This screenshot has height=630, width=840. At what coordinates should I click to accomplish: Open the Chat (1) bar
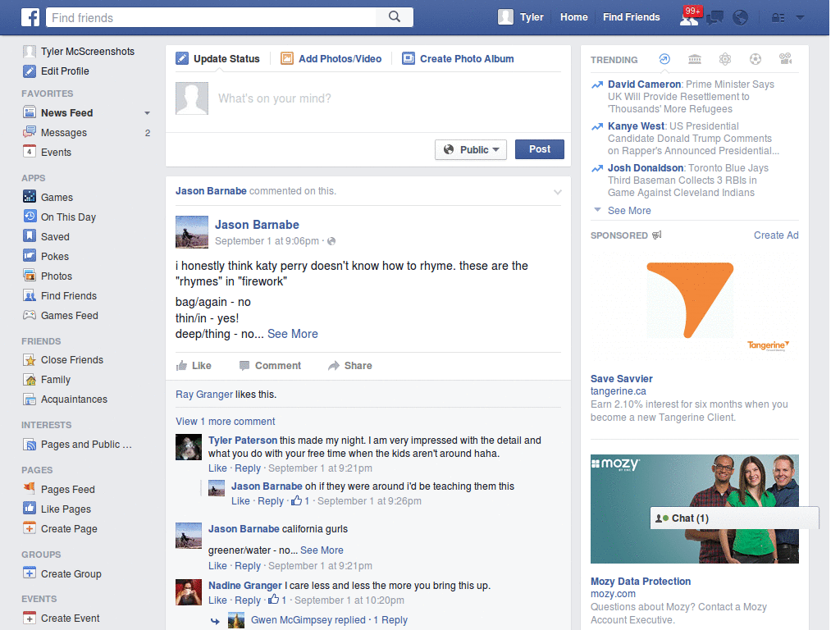[x=734, y=518]
